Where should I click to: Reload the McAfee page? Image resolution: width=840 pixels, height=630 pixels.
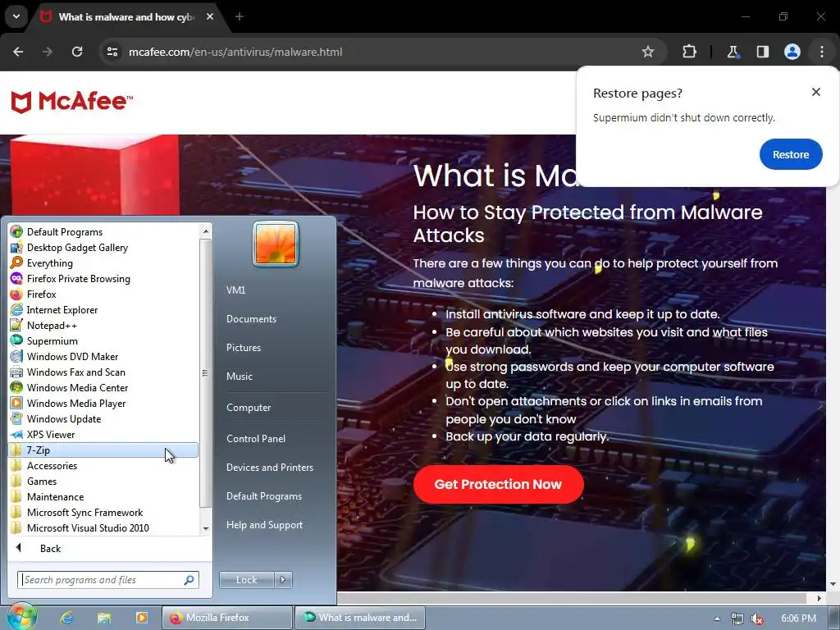77,52
